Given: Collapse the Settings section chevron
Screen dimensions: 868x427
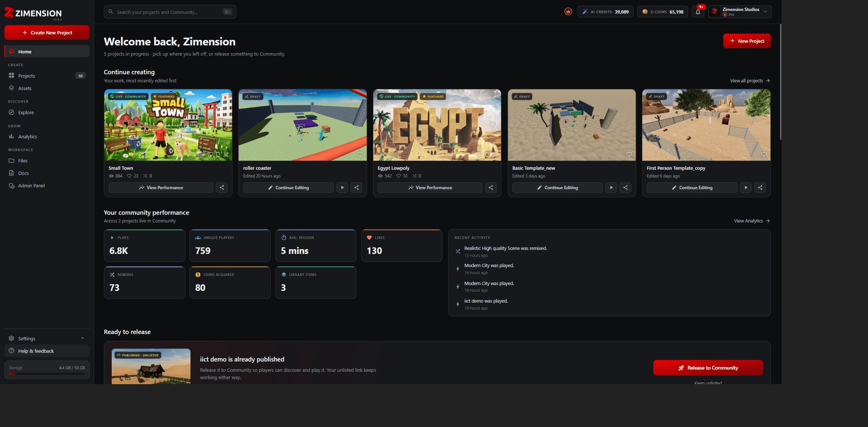Looking at the screenshot, I should [x=82, y=338].
